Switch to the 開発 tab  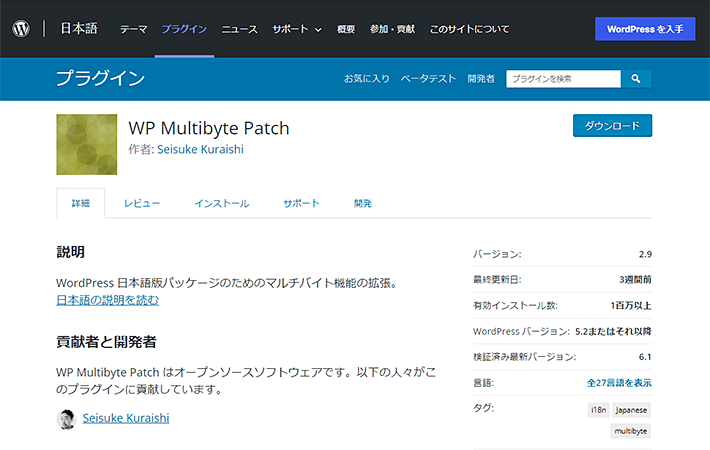(363, 203)
